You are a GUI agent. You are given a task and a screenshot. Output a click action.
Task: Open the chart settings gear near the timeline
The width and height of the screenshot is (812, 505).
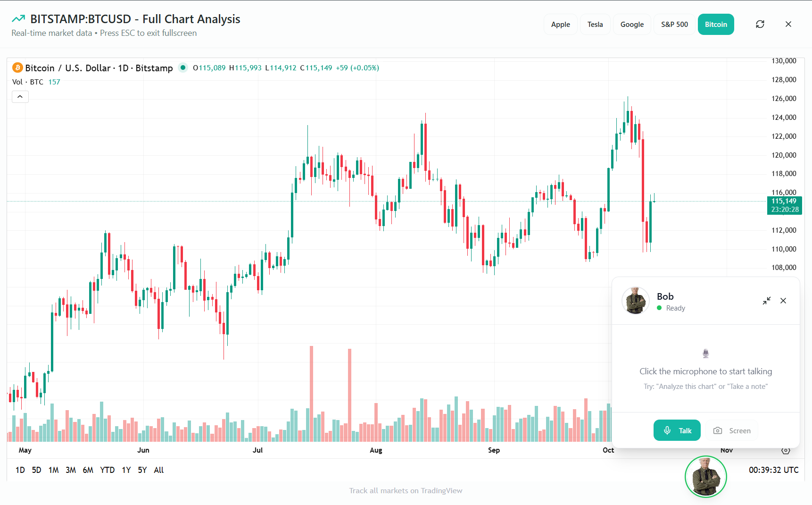coord(785,450)
